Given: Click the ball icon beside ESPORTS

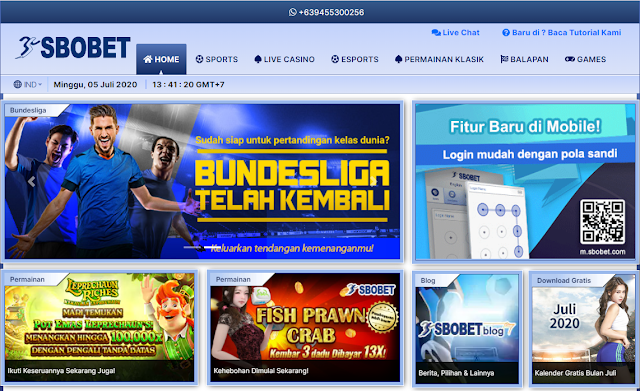Looking at the screenshot, I should coord(335,59).
